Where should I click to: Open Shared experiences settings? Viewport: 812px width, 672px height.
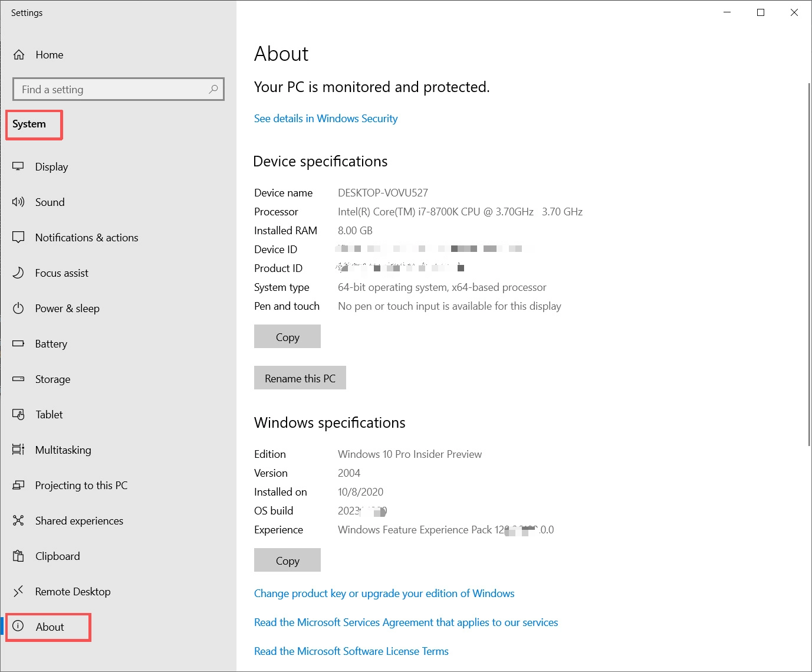[118, 521]
